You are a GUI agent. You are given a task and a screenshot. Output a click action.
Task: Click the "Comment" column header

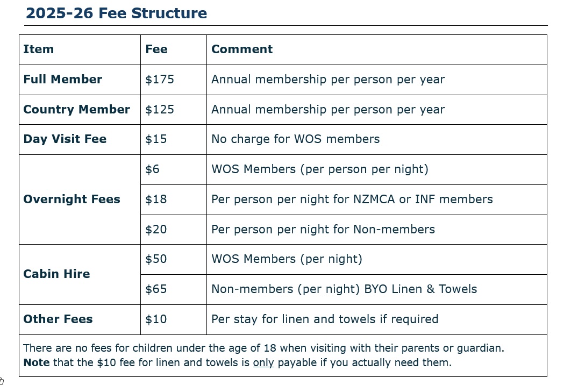tap(242, 49)
